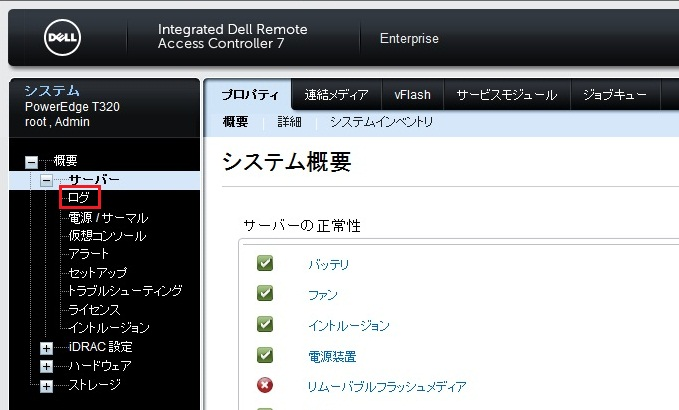Image resolution: width=679 pixels, height=410 pixels.
Task: Collapse the 概要 tree node
Action: click(x=31, y=162)
